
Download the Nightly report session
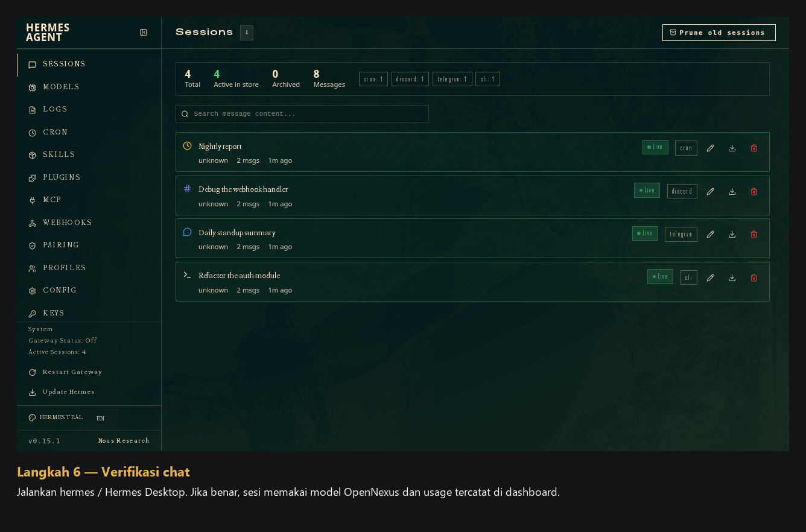click(732, 148)
